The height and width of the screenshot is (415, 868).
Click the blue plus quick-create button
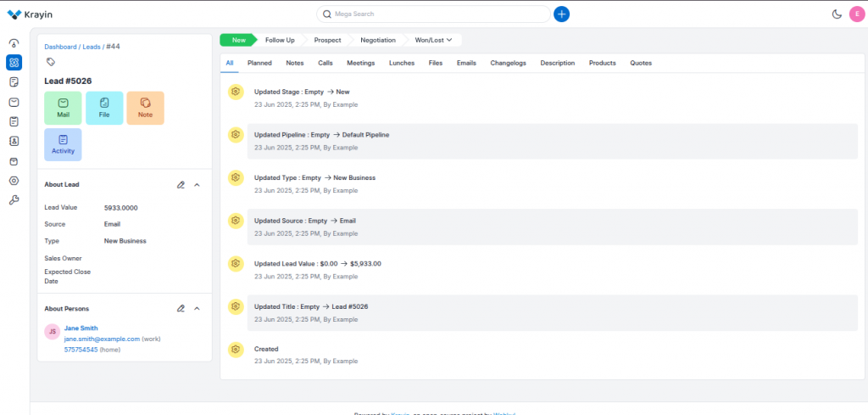561,14
